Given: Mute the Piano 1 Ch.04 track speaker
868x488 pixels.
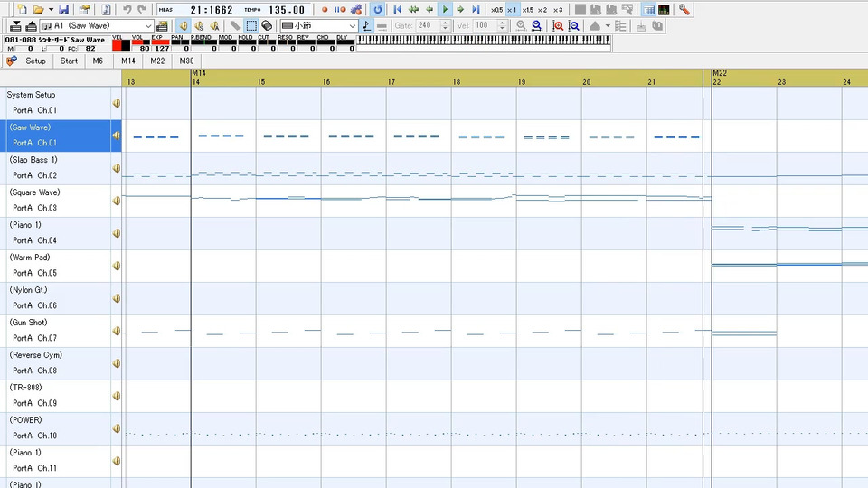Looking at the screenshot, I should point(117,233).
